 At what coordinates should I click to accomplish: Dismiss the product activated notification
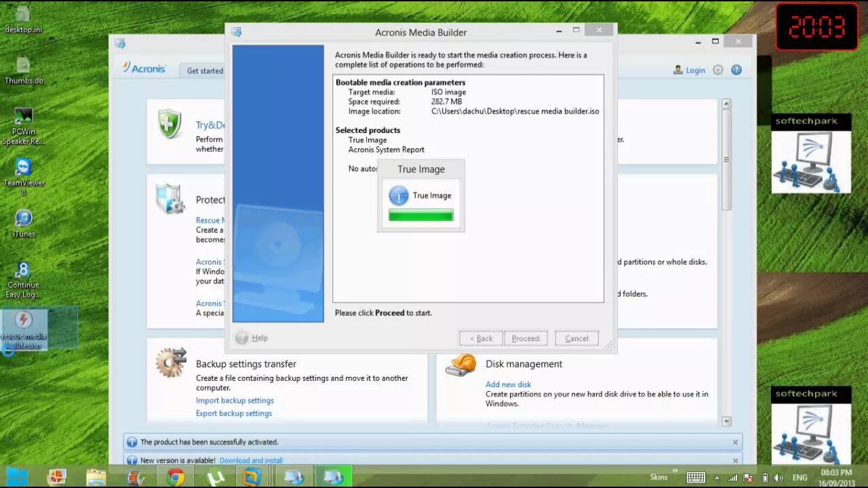tap(735, 442)
